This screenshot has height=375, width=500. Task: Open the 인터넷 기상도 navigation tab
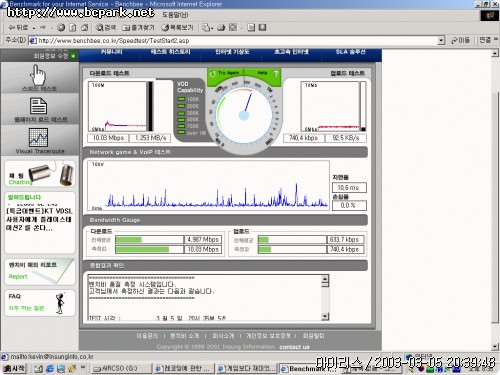[232, 52]
